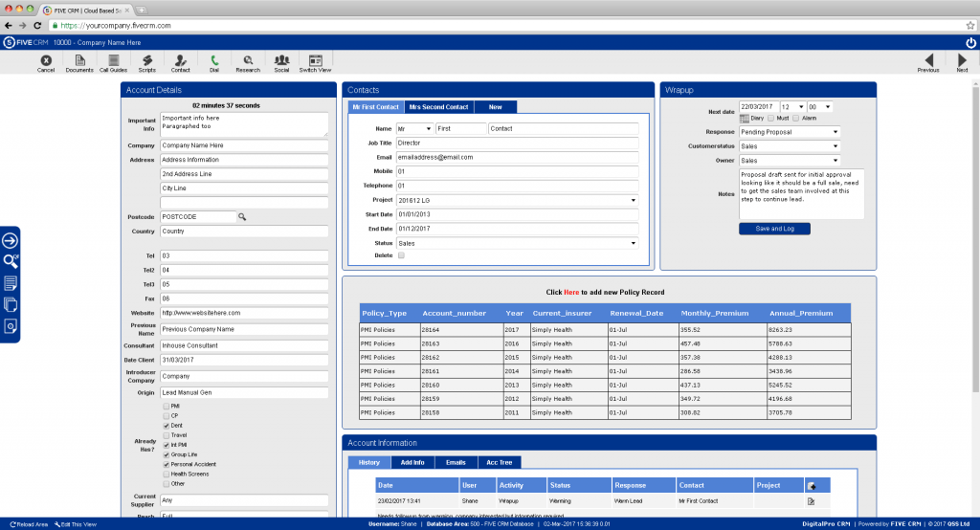
Task: Tick the Alarm checkbox
Action: pyautogui.click(x=795, y=118)
